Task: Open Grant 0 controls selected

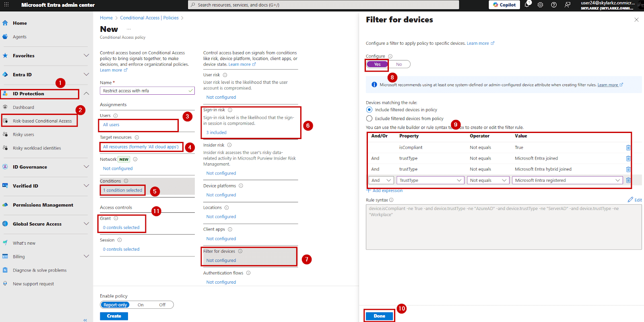Action: click(x=121, y=227)
